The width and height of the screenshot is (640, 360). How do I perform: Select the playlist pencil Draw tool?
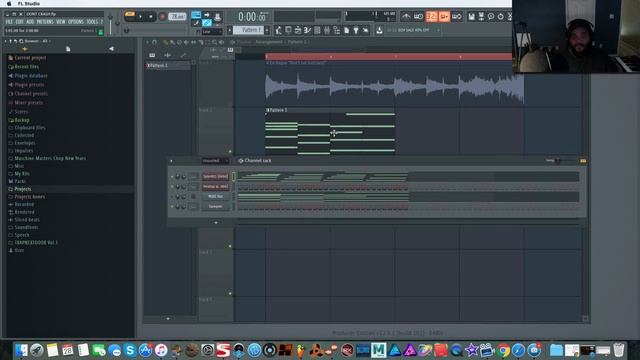[x=165, y=42]
